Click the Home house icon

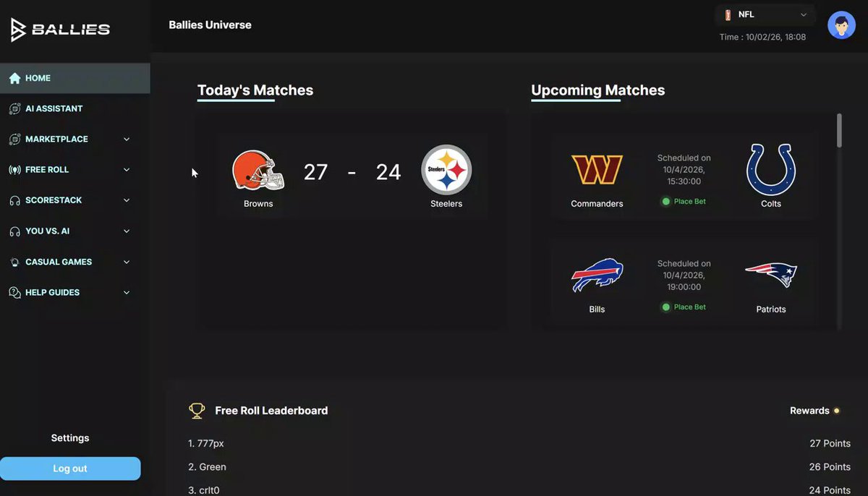pos(14,78)
